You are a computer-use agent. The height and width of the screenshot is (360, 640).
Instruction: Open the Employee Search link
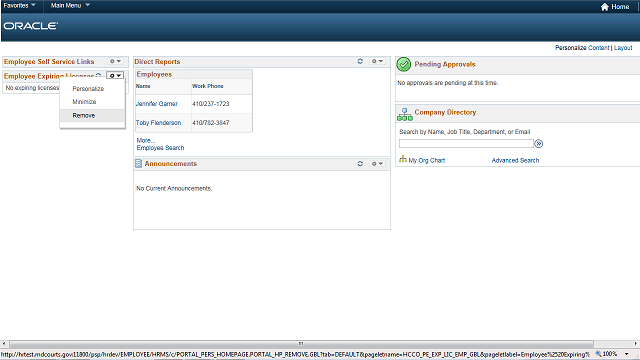160,148
